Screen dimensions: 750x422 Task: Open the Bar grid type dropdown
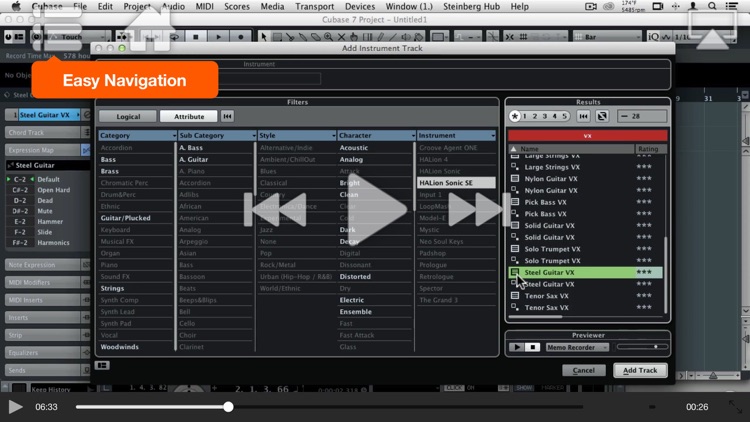(608, 37)
